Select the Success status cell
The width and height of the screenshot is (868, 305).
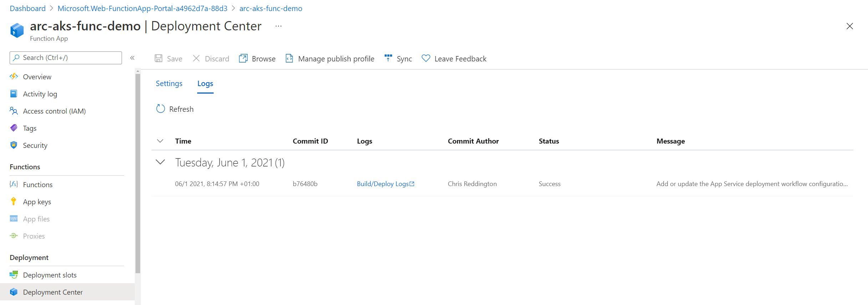coord(550,184)
